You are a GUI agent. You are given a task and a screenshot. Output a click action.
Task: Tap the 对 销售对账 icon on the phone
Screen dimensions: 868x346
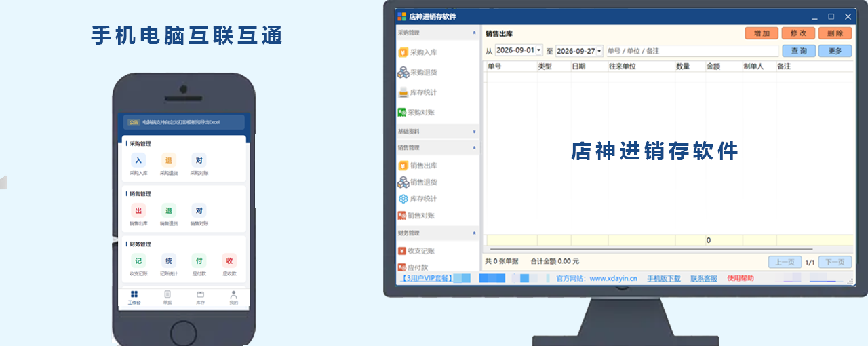199,210
